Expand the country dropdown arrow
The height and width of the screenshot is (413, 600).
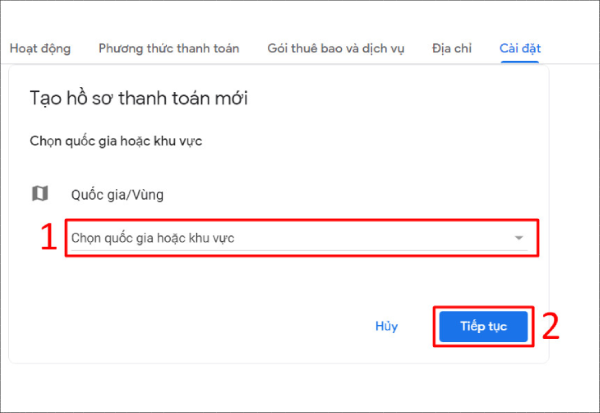[518, 238]
